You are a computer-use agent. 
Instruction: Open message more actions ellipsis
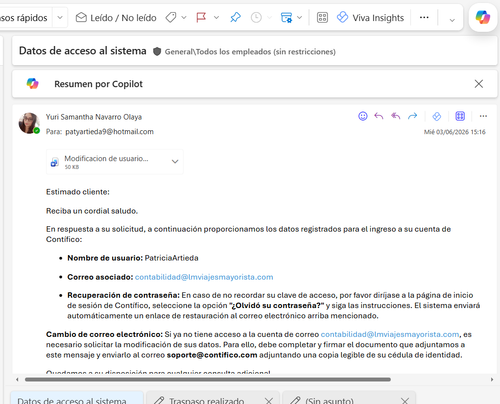point(483,116)
